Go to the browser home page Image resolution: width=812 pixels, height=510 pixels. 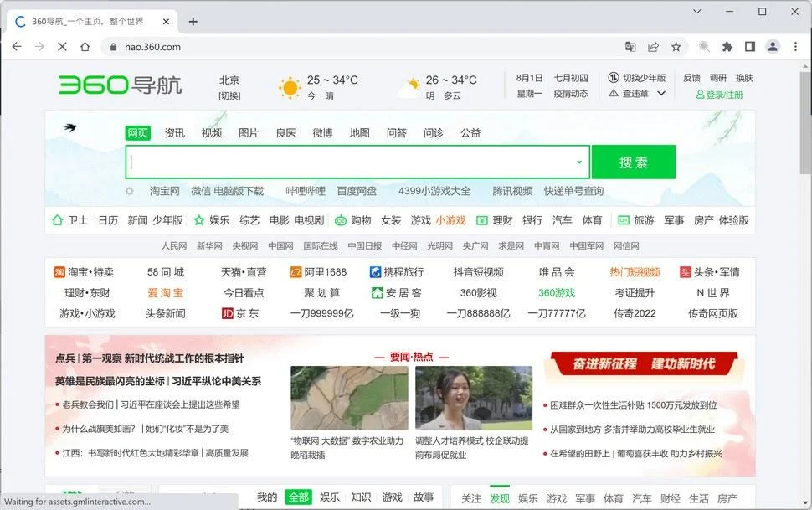pos(85,47)
